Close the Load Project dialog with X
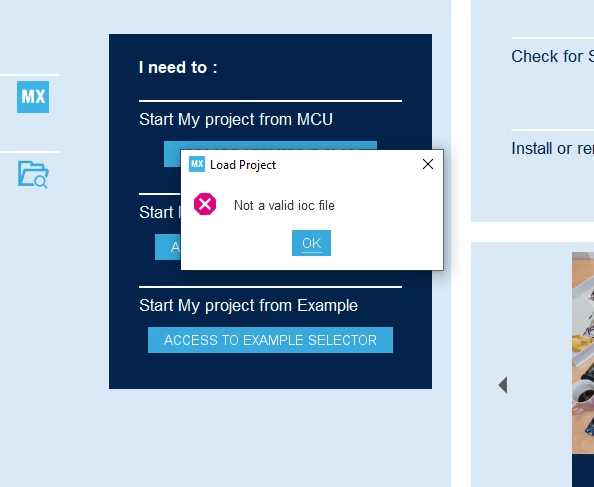The image size is (594, 487). pyautogui.click(x=428, y=164)
